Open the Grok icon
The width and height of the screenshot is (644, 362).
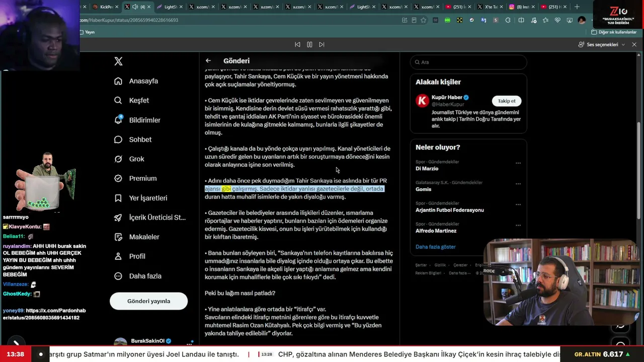point(118,159)
